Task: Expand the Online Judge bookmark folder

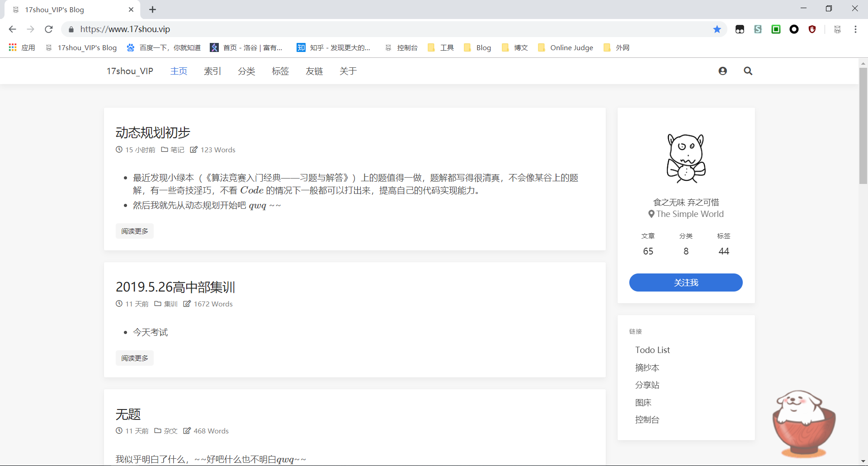Action: tap(566, 47)
